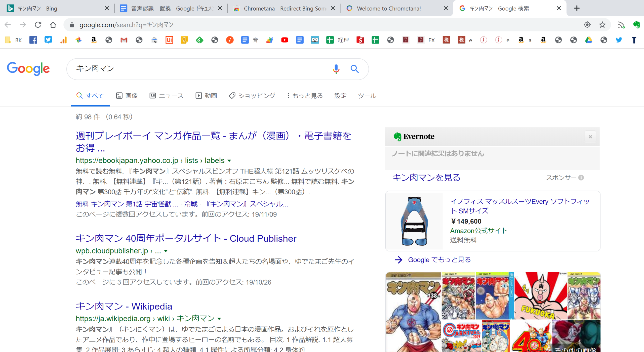
Task: Open the Twitter bird bookmark
Action: click(x=619, y=40)
